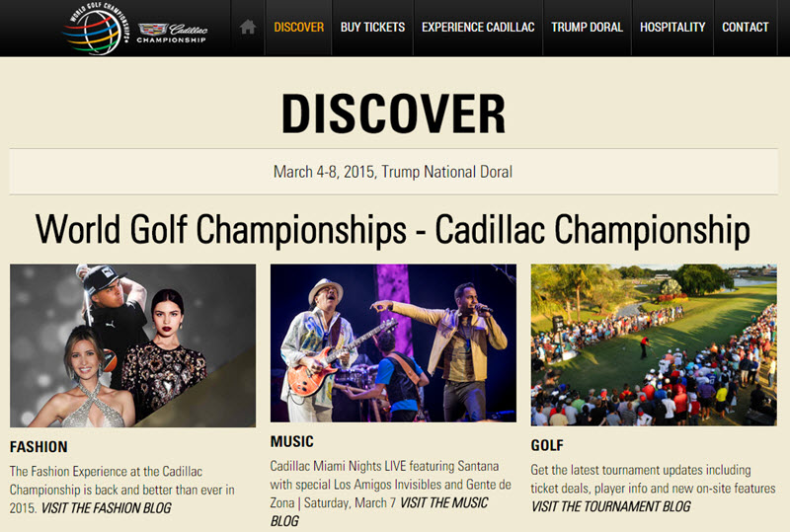The width and height of the screenshot is (790, 532).
Task: Open the Hospitality navigation tab
Action: [x=672, y=28]
